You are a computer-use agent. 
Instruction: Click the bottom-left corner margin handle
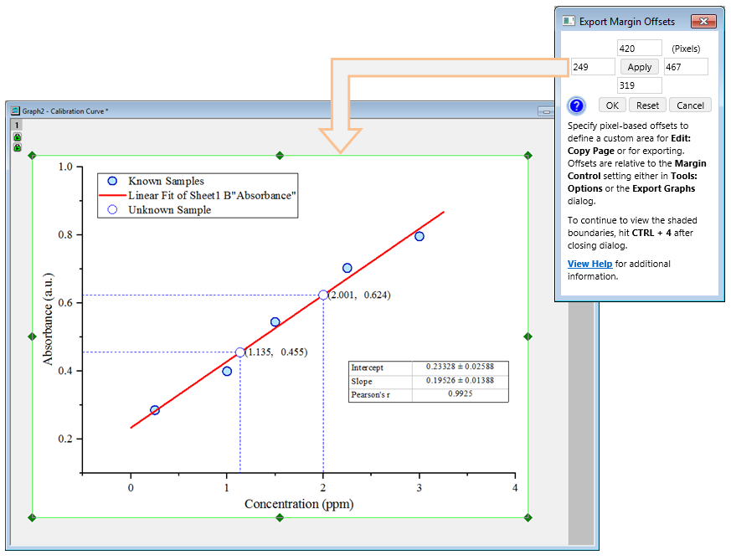tap(32, 517)
